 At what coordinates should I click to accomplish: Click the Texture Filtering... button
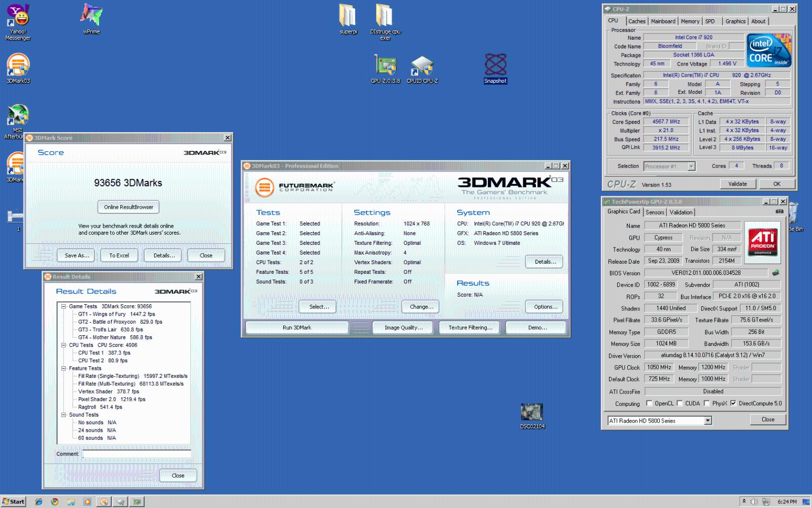pyautogui.click(x=470, y=328)
